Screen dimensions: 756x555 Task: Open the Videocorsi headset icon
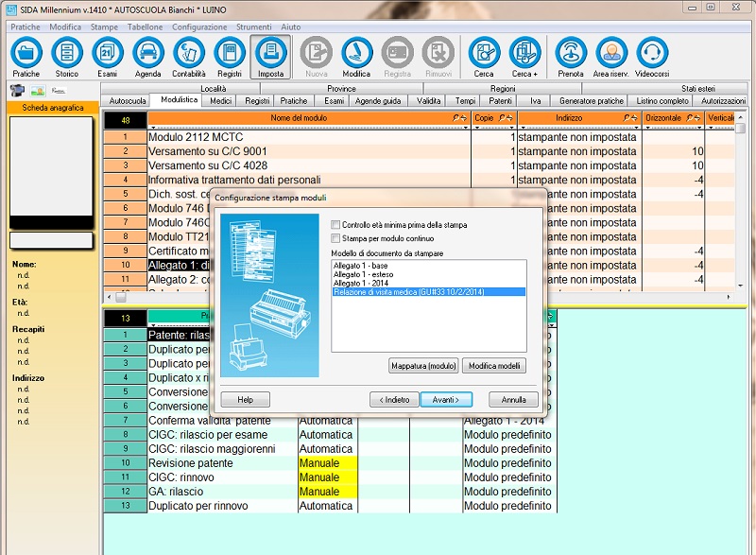click(652, 57)
